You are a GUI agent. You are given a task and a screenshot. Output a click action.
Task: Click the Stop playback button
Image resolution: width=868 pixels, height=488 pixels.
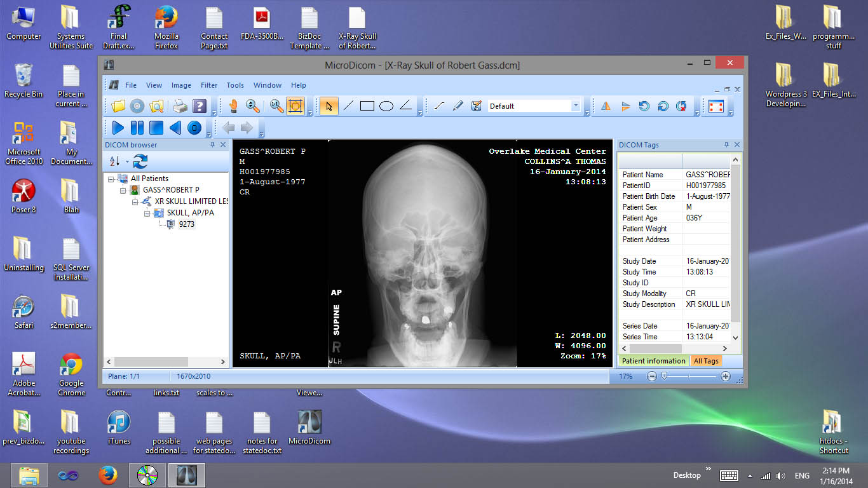coord(156,128)
